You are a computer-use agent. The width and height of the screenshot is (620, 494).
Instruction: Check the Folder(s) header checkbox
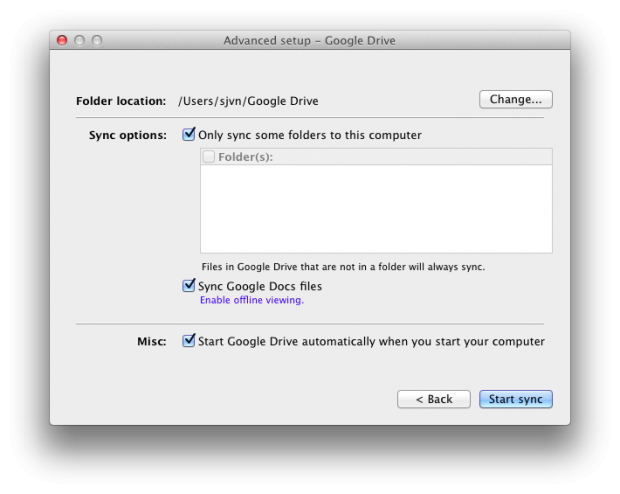tap(208, 157)
